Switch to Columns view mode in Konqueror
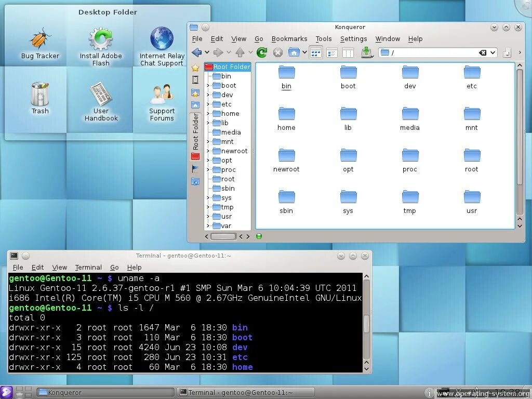The width and height of the screenshot is (532, 399). click(x=348, y=53)
